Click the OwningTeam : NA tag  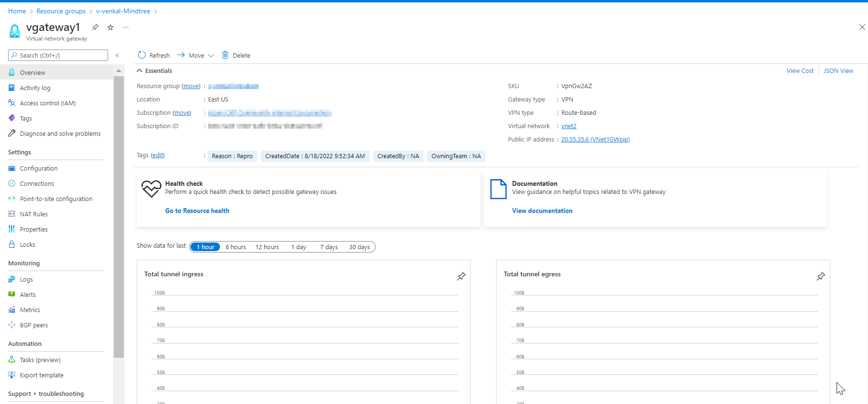click(x=456, y=156)
